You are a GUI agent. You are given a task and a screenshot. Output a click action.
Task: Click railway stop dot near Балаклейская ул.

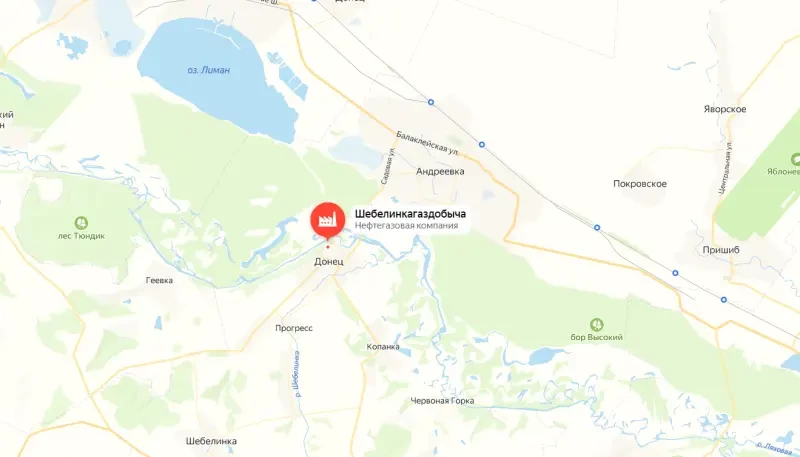tap(431, 102)
